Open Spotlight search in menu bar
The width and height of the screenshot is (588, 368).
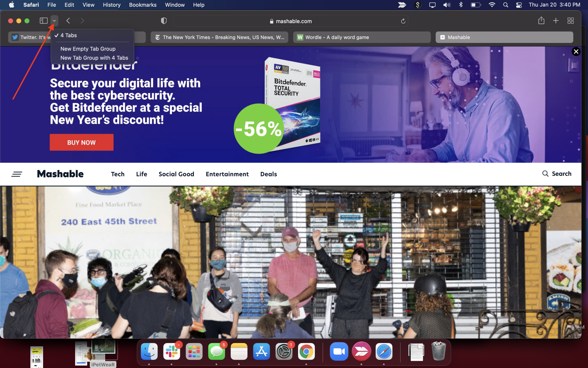point(506,5)
